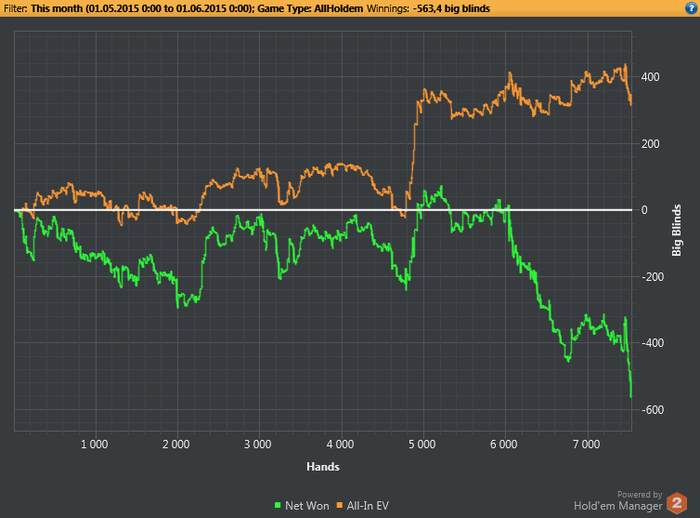
Task: Click the 'Game Type: AllHoldem' filter text
Action: [x=310, y=8]
